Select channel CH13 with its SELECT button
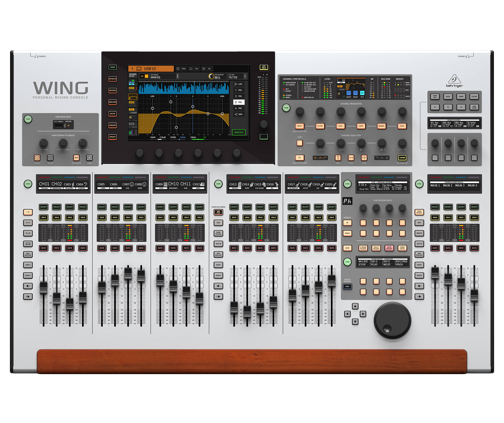504x423 pixels. (x=234, y=207)
